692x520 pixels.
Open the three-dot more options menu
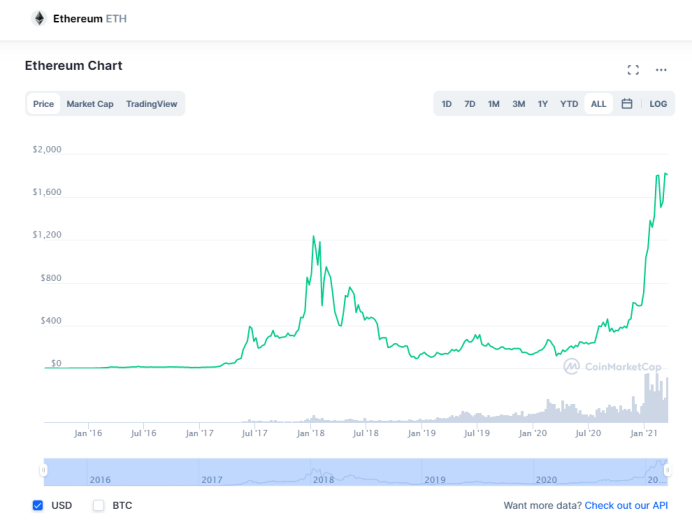click(x=661, y=70)
